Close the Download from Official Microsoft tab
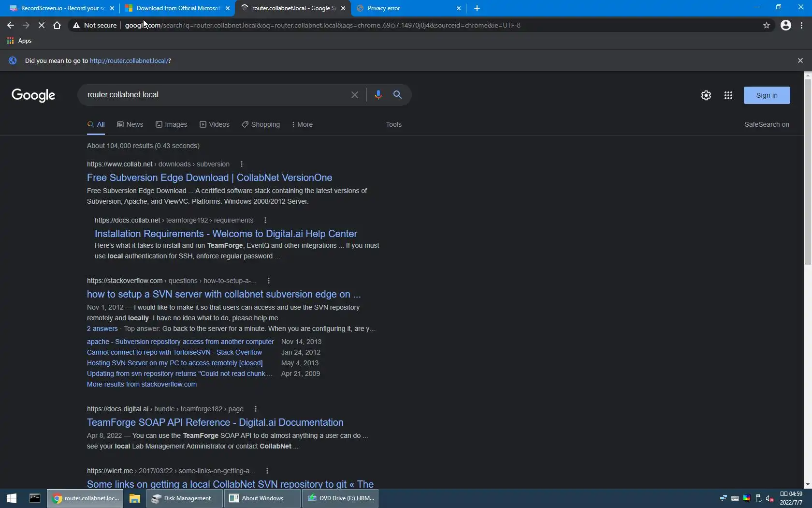 228,8
